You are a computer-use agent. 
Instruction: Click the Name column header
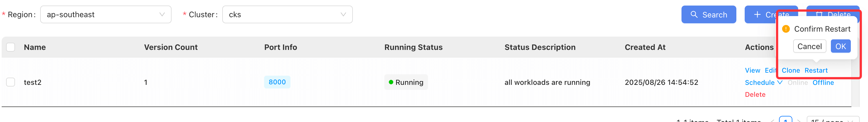click(35, 47)
